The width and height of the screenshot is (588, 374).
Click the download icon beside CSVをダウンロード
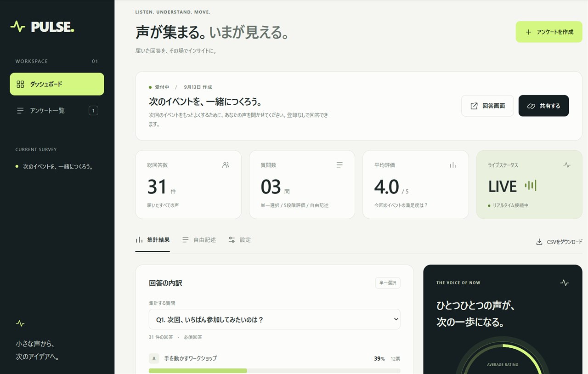click(x=539, y=242)
